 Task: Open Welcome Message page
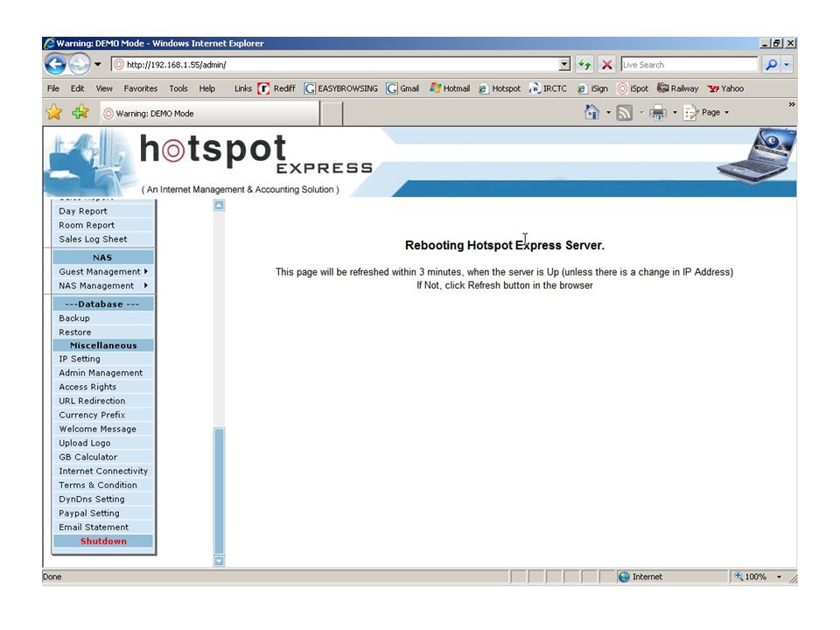coord(103,429)
